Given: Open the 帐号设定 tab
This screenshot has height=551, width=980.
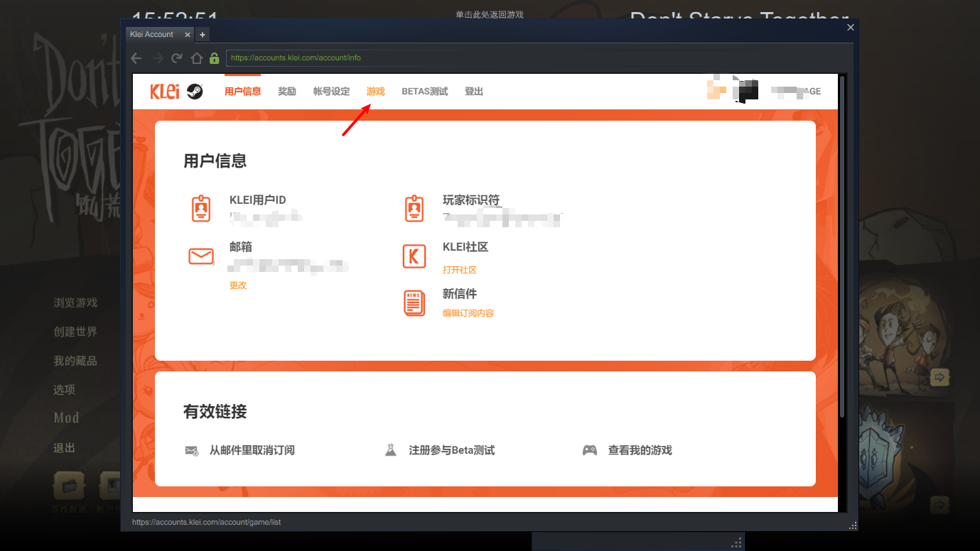Looking at the screenshot, I should tap(332, 92).
